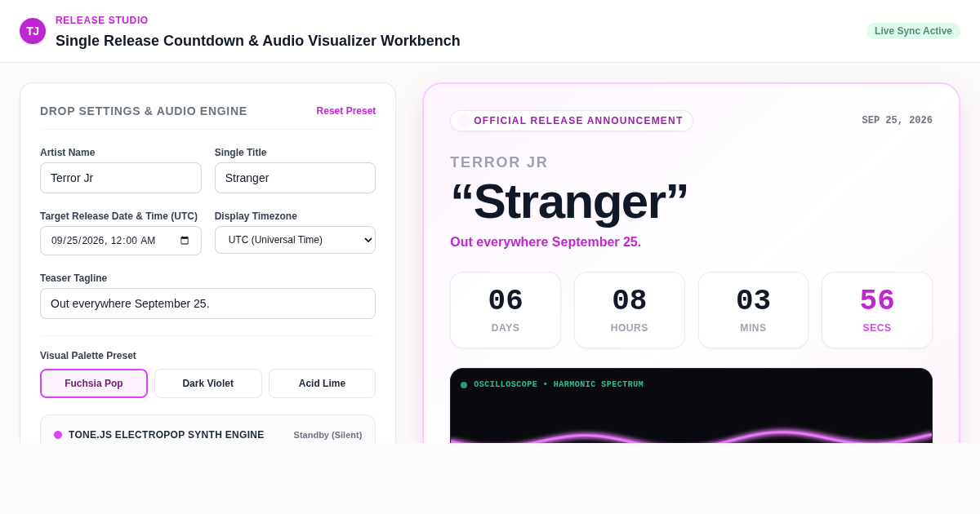This screenshot has width=980, height=514.
Task: Click the "TERROR JR" artist heading
Action: [499, 162]
